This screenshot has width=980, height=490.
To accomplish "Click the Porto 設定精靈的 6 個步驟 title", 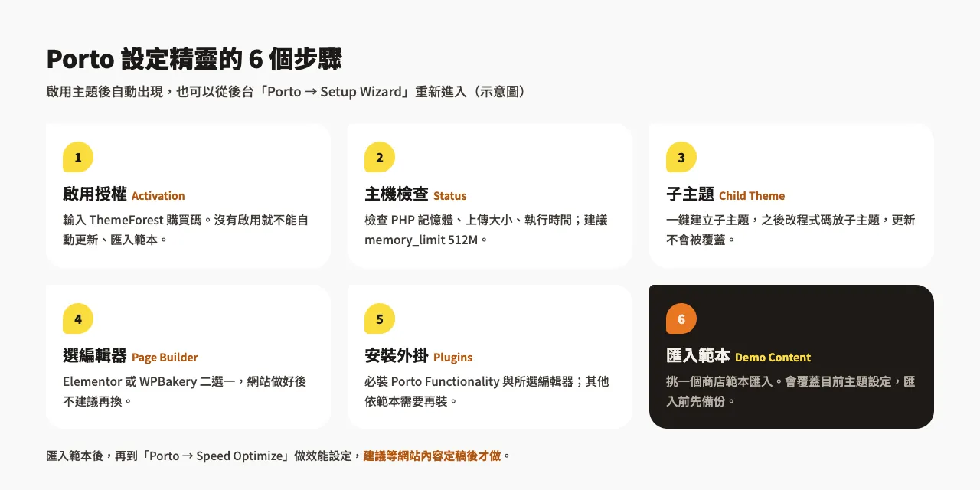I will point(194,59).
